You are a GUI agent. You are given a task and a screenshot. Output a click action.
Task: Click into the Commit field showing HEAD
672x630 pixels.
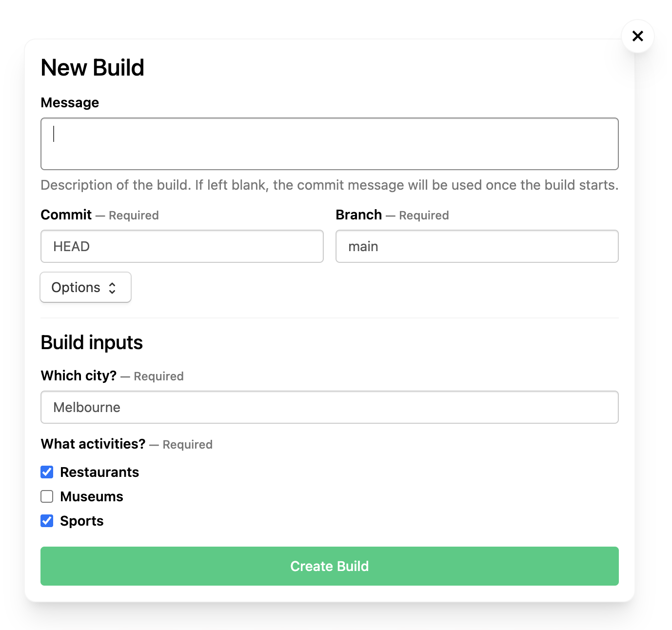(182, 246)
